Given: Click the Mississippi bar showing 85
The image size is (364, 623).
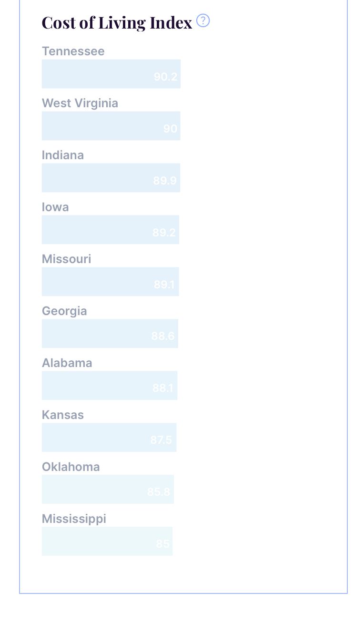Looking at the screenshot, I should 107,541.
